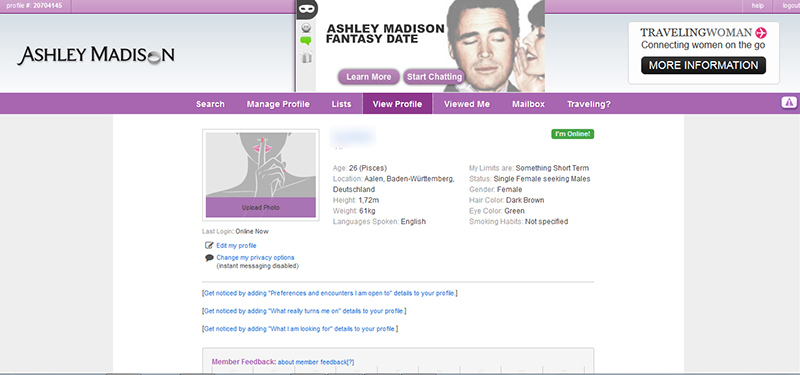800x375 pixels.
Task: Open the green chat bubble icon
Action: pos(306,41)
